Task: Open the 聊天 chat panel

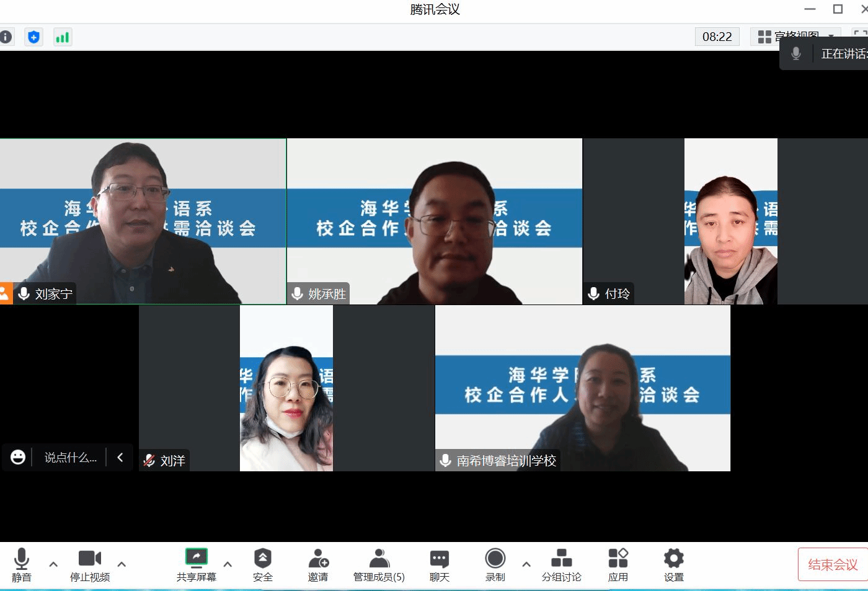Action: [439, 564]
